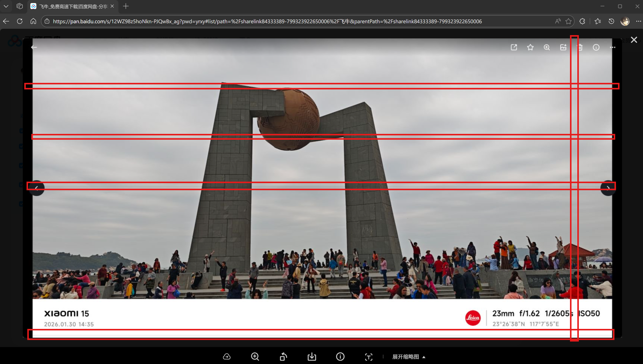Save image as with the picture-plus icon

coord(563,47)
